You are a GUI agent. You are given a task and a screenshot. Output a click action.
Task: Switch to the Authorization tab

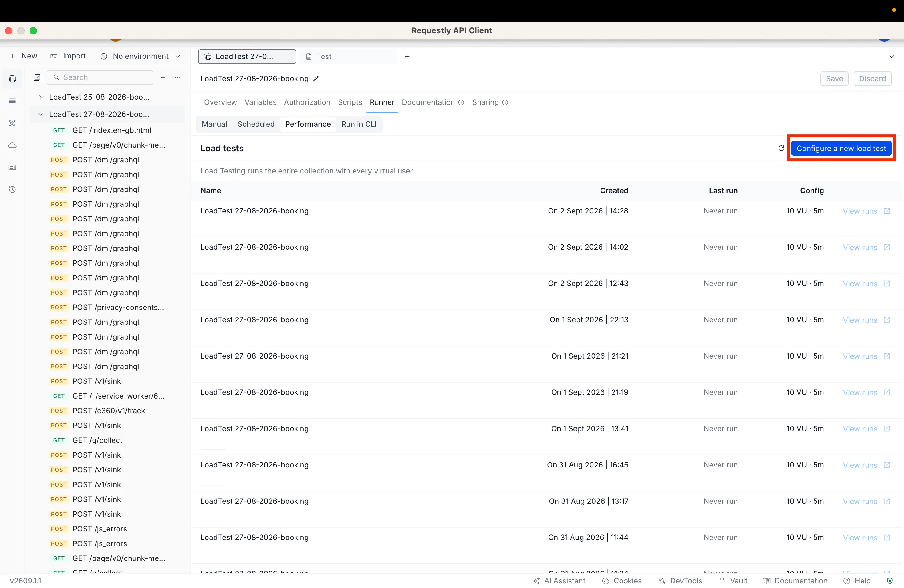[307, 102]
